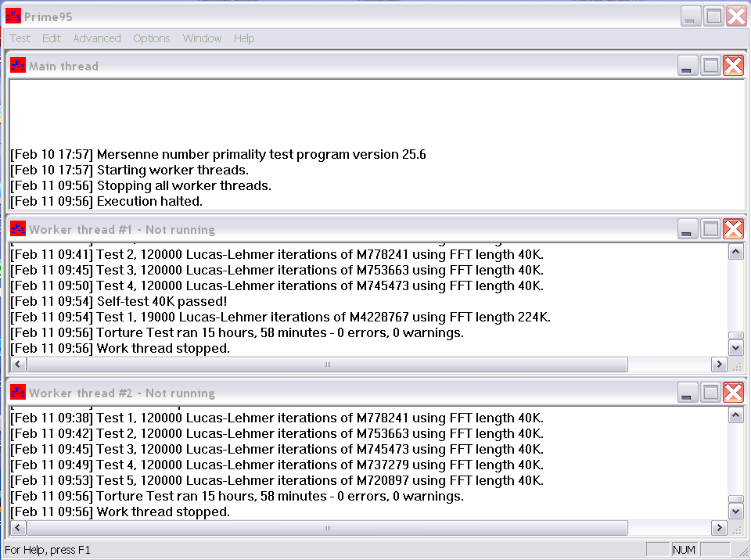
Task: Click Worker #1 Test 3 M753663 line
Action: (x=277, y=270)
